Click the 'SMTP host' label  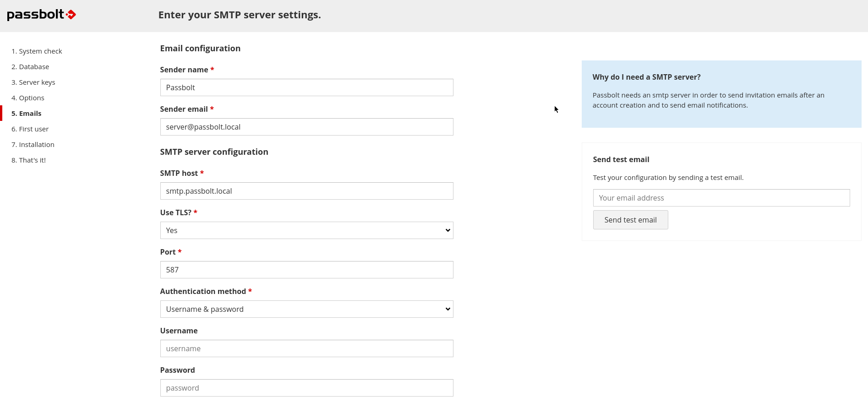point(179,173)
